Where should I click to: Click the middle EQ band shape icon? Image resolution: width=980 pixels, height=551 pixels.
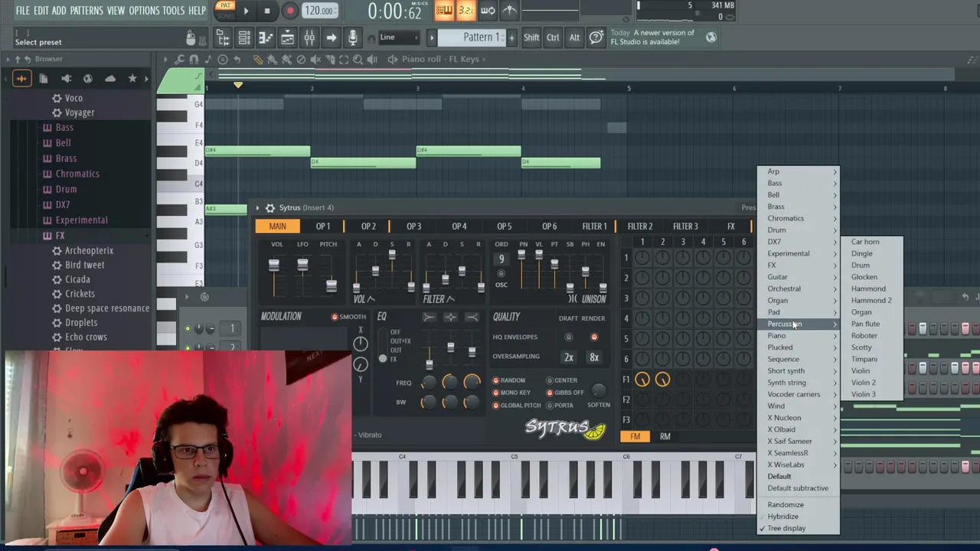(x=450, y=317)
